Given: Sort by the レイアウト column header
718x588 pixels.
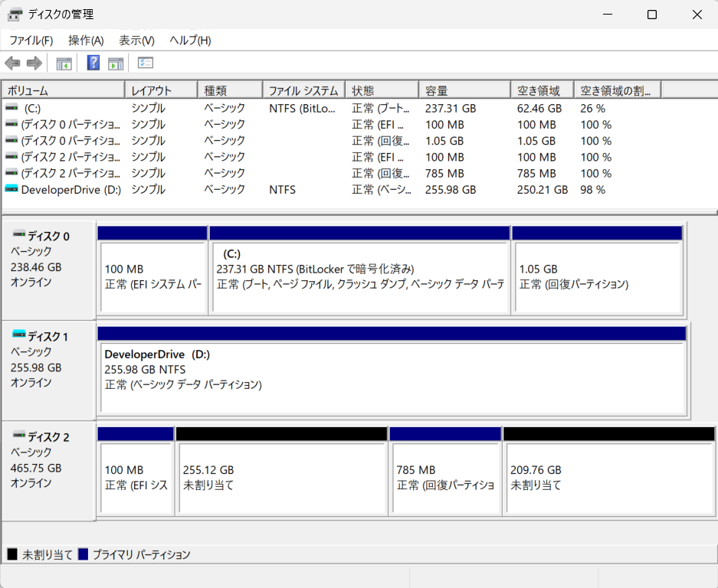Looking at the screenshot, I should [162, 90].
